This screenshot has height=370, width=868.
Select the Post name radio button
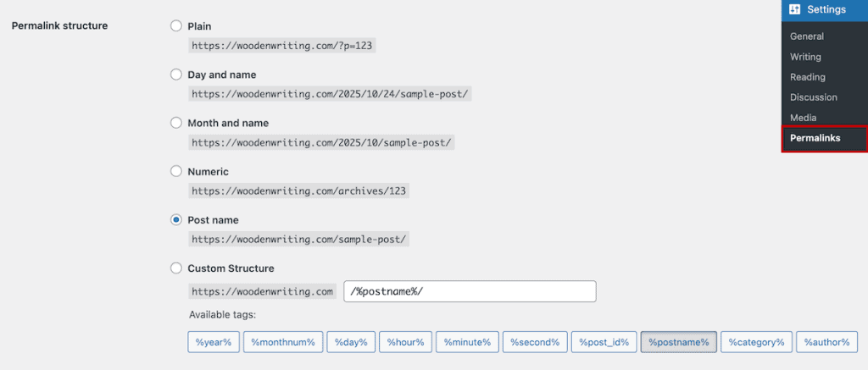point(176,219)
